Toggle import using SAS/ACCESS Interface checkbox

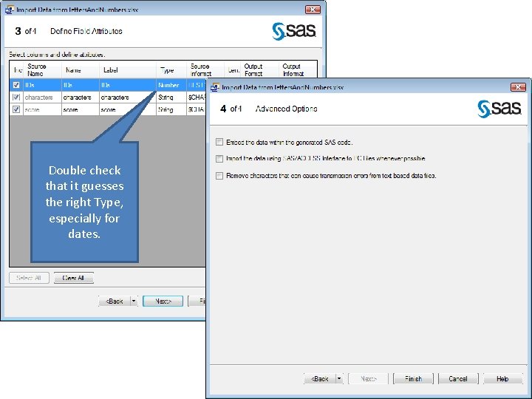coord(219,158)
